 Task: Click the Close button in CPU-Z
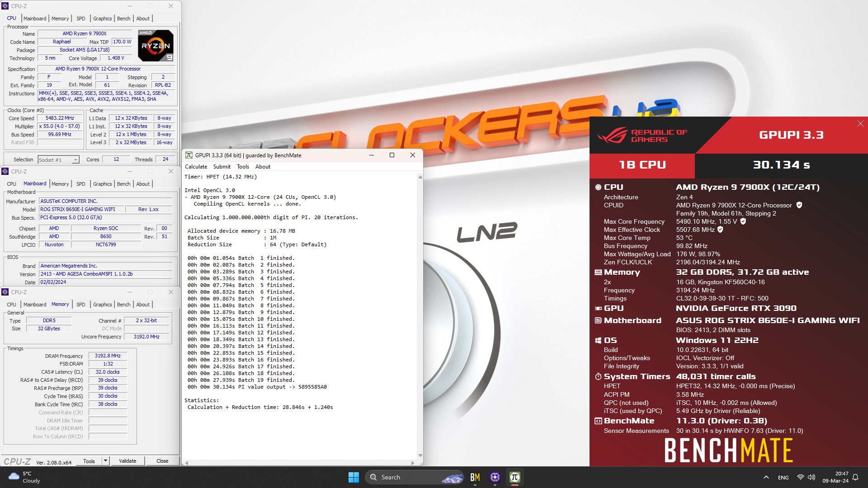pos(162,461)
